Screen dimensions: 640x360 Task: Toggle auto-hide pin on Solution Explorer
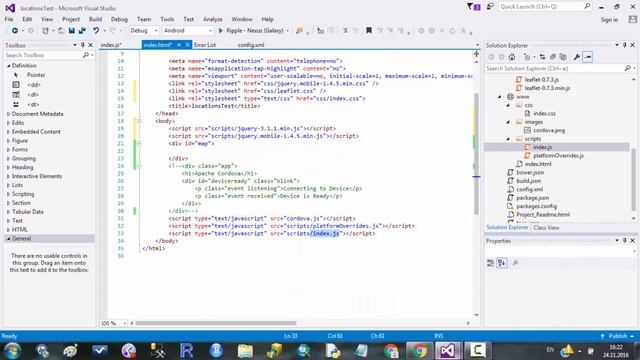(x=624, y=45)
